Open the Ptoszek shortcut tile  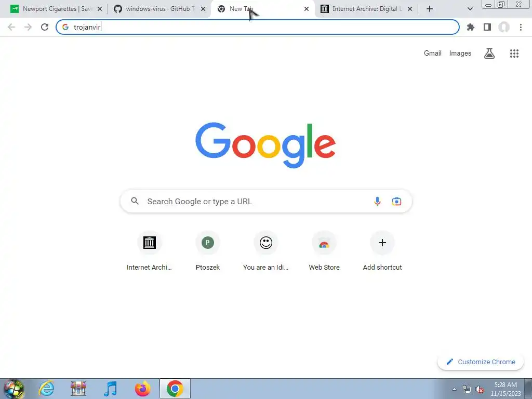(x=208, y=251)
